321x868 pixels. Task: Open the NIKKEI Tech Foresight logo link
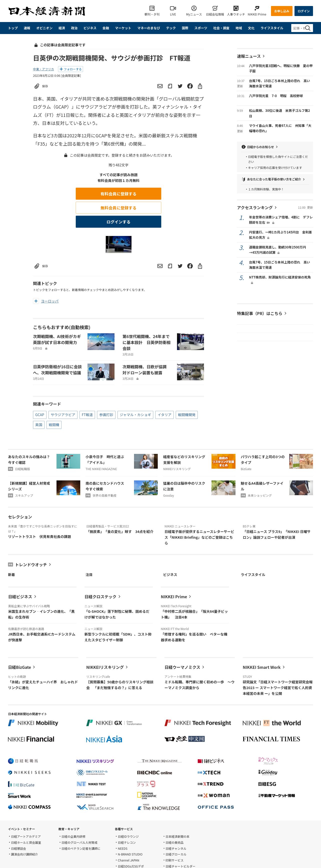(x=198, y=723)
